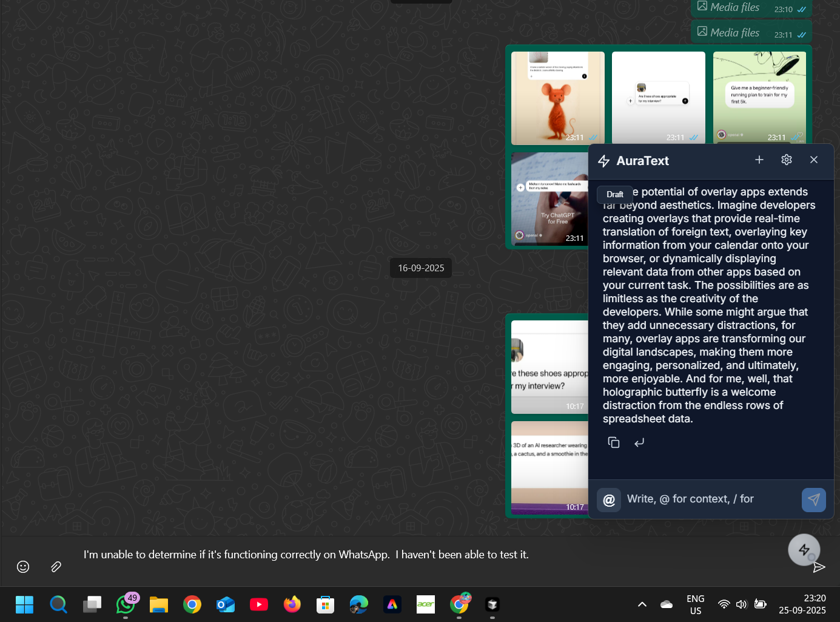Select the Draft label chip

pyautogui.click(x=614, y=194)
